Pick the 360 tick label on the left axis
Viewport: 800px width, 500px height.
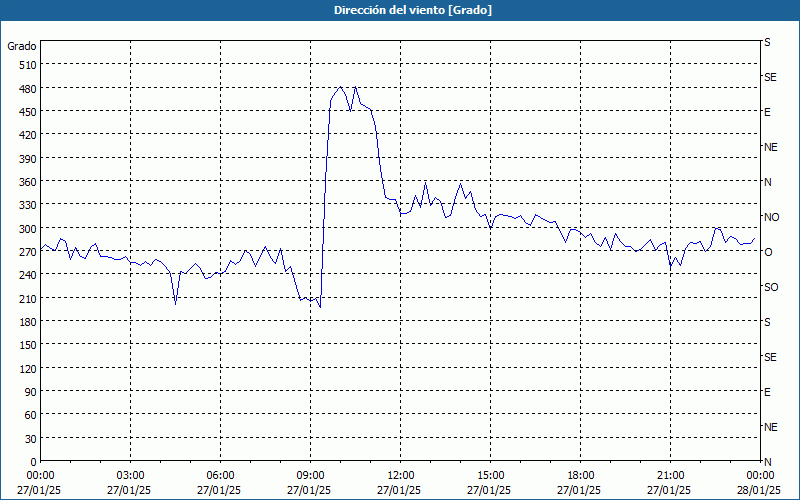click(28, 182)
